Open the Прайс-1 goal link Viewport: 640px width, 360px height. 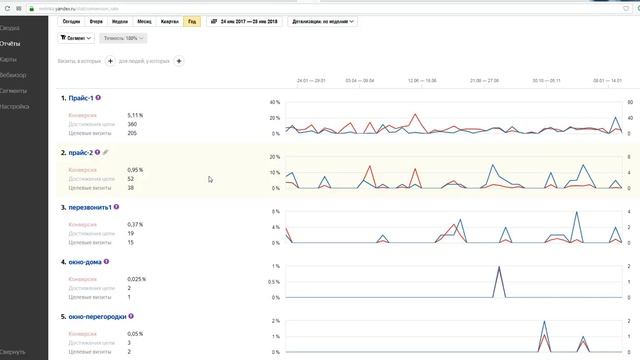click(x=81, y=98)
